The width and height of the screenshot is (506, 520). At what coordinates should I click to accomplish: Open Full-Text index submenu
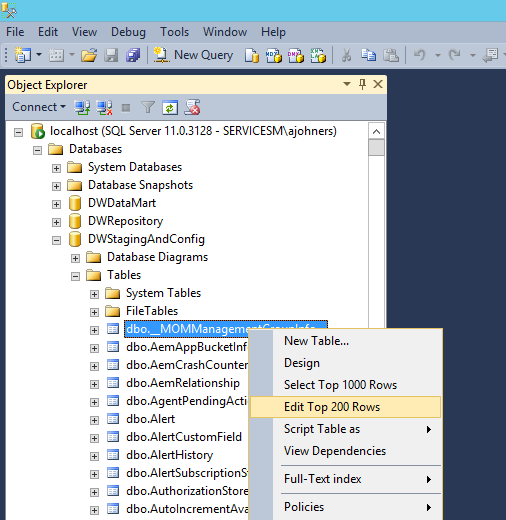point(345,479)
